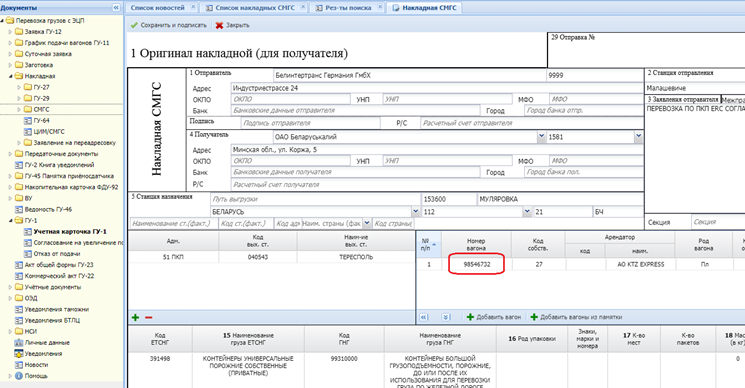Image resolution: width=745 pixels, height=388 pixels.
Task: Close the Рез-ты поиска tab
Action: [380, 7]
